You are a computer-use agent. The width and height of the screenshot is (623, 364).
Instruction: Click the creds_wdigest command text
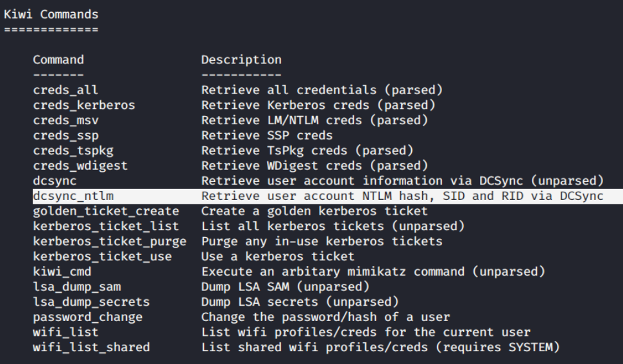[80, 165]
